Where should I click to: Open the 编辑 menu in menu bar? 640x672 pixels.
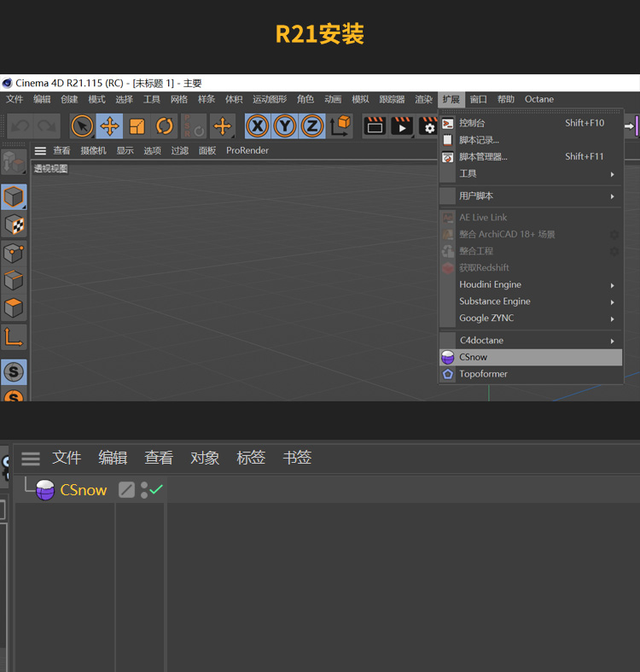(42, 99)
